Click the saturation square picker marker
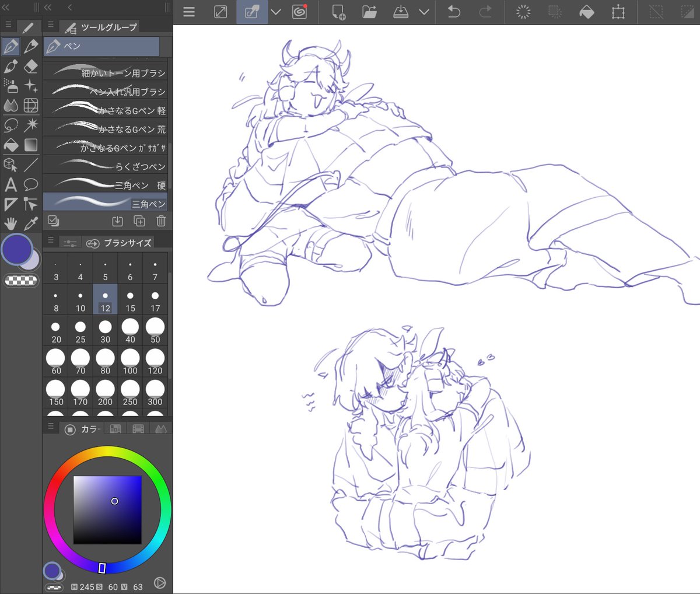Image resolution: width=700 pixels, height=594 pixels. [x=114, y=501]
